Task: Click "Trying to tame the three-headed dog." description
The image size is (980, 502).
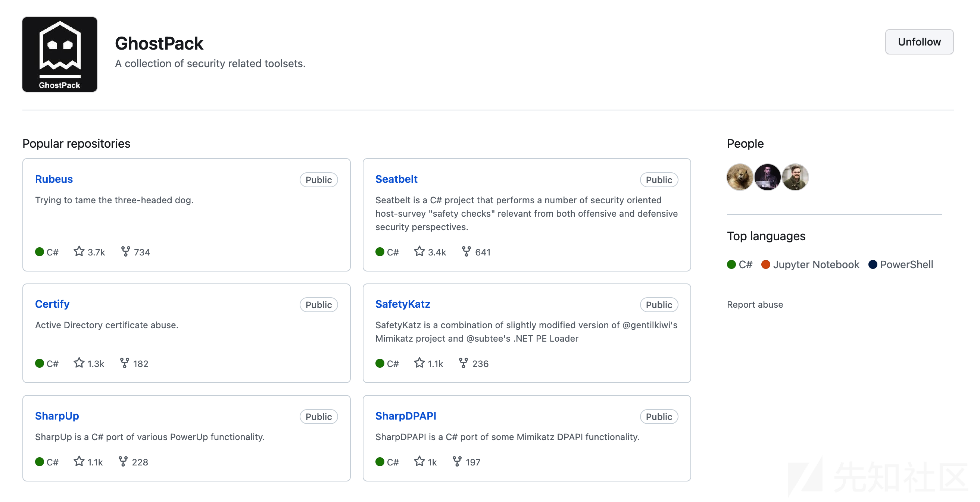Action: (x=114, y=200)
